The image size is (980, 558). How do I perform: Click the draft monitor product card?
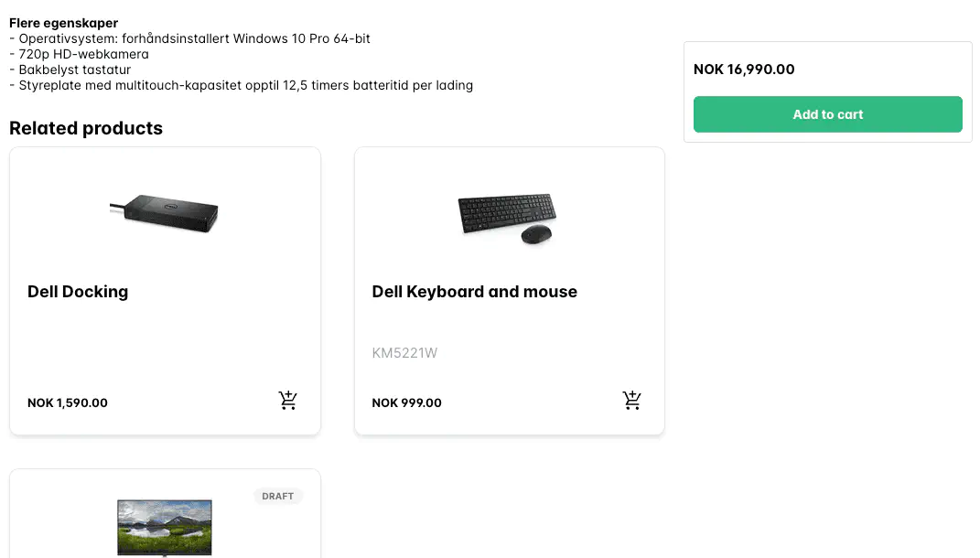click(x=165, y=512)
